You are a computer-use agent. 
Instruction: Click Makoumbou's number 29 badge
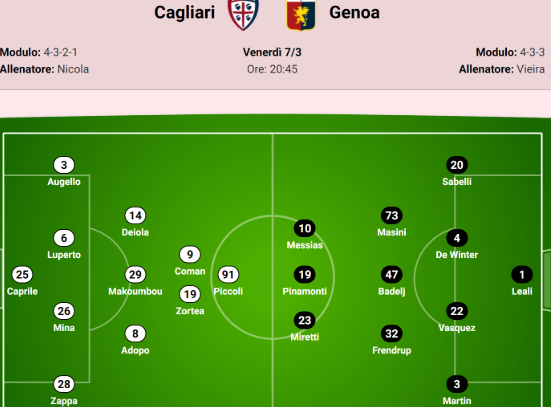click(x=135, y=274)
